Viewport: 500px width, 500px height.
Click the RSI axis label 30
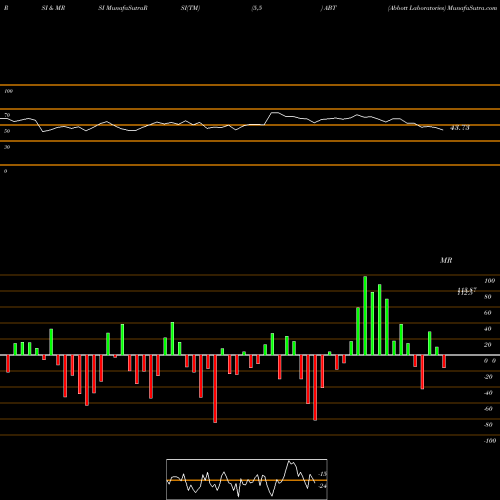pos(7,147)
